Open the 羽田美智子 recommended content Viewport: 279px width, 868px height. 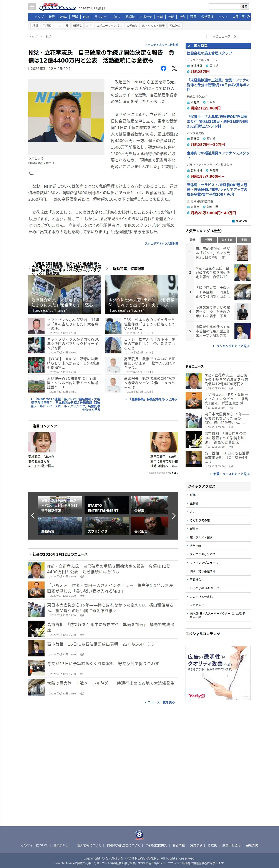pyautogui.click(x=164, y=450)
